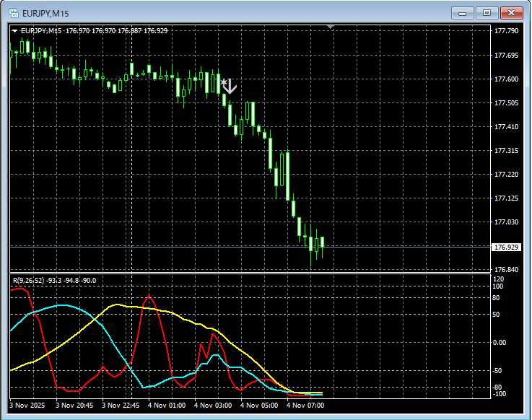Click the chart shift triangle marker at top

(330, 27)
